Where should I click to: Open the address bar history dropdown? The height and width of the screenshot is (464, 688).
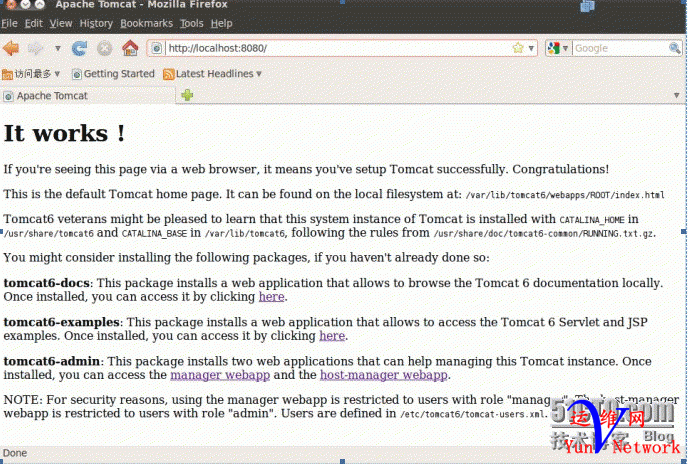pyautogui.click(x=531, y=48)
